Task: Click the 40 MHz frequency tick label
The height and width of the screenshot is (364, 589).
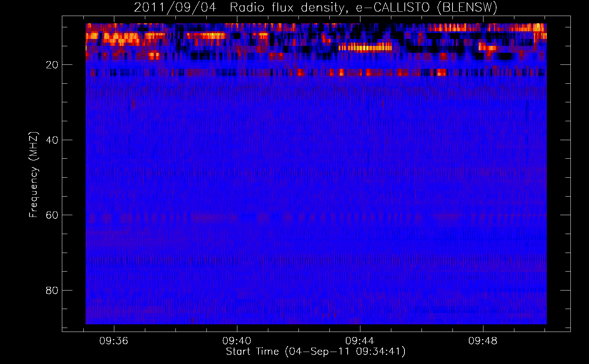Action: pos(52,140)
